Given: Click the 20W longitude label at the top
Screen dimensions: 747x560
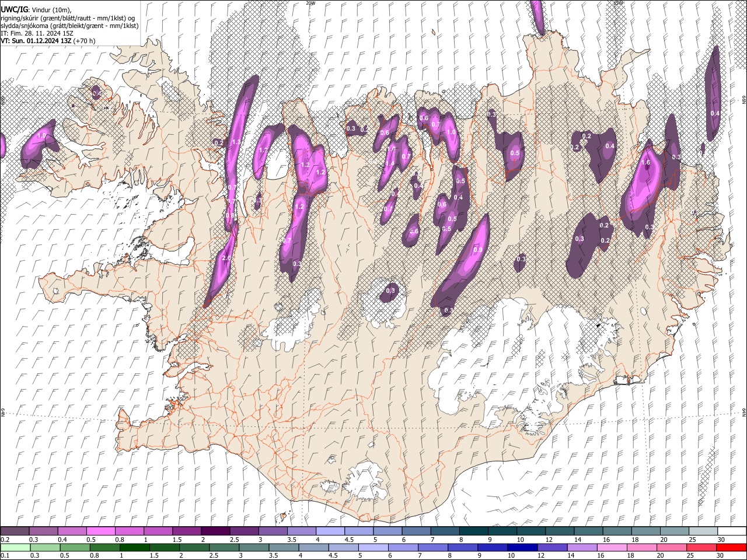Looking at the screenshot, I should pos(310,3).
